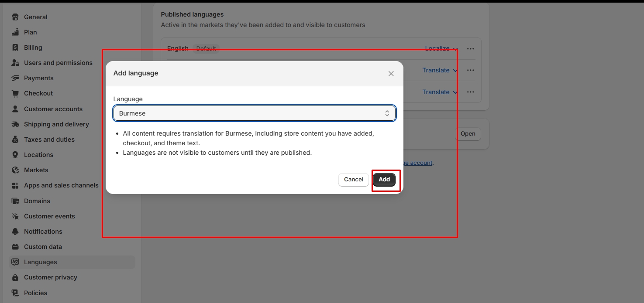Click the Notifications bell icon
The image size is (644, 303).
(15, 232)
